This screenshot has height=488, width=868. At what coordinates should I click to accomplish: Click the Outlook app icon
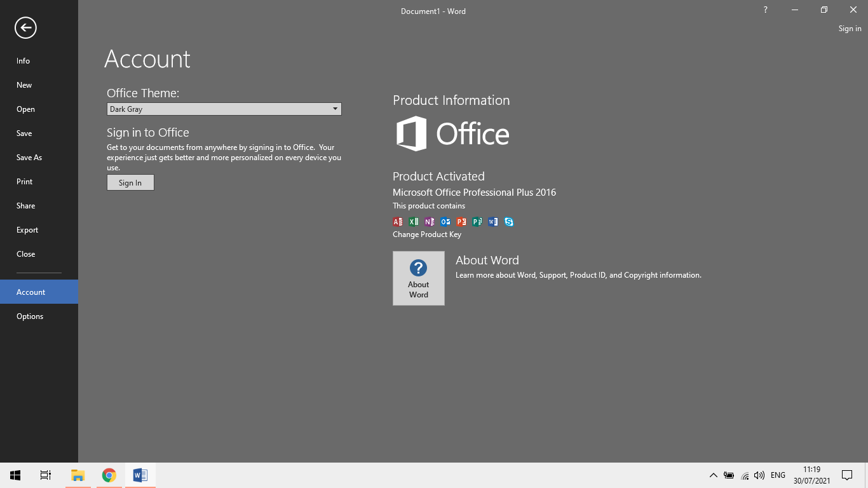[445, 222]
